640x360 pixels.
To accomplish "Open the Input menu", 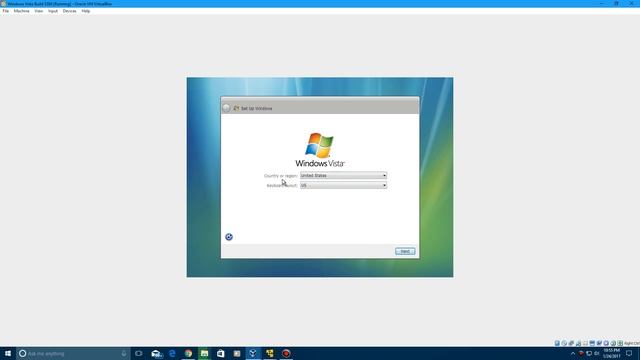I will 53,11.
